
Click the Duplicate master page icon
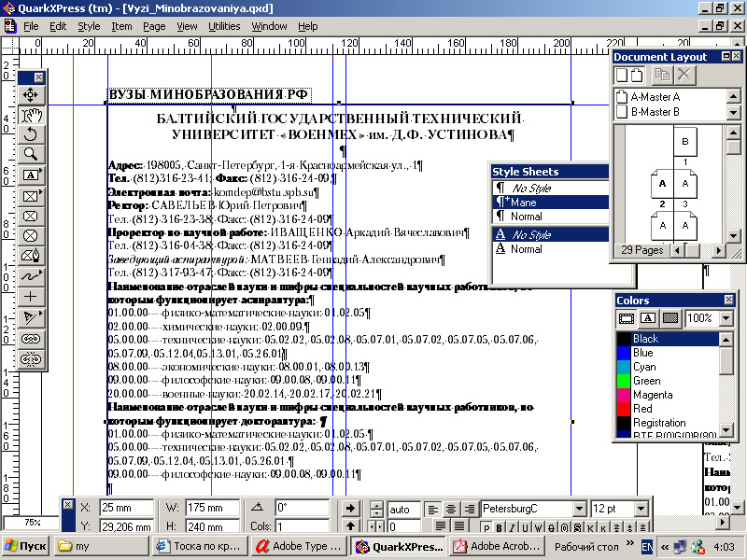(x=662, y=75)
